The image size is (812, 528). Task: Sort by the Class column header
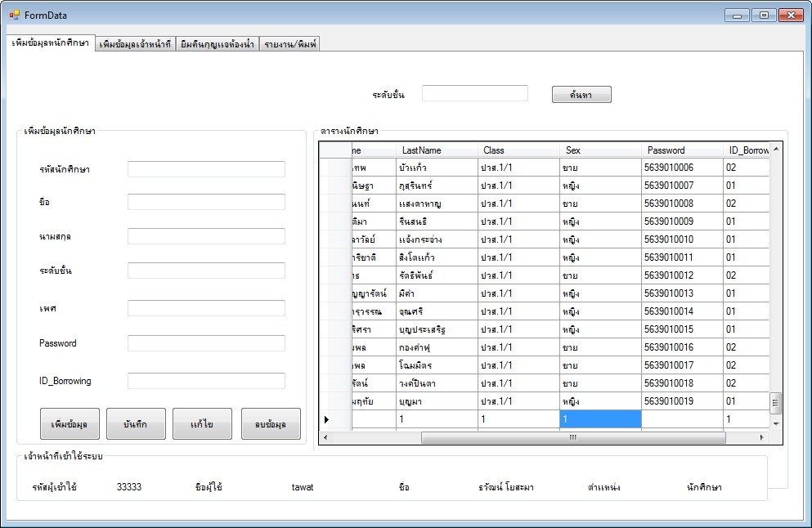pyautogui.click(x=519, y=150)
